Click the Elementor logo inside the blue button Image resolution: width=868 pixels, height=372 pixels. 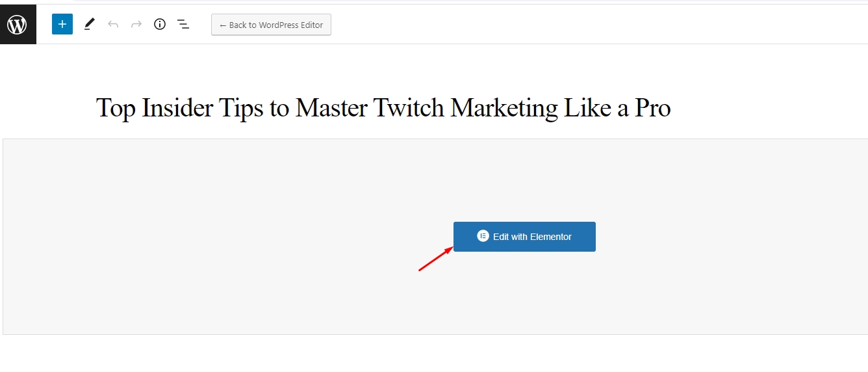click(483, 236)
